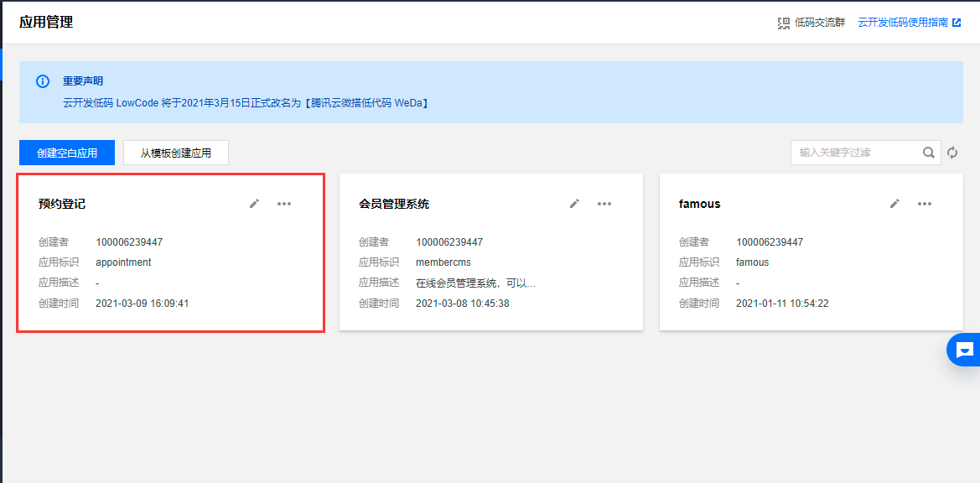Open more options for famous card

click(x=925, y=204)
